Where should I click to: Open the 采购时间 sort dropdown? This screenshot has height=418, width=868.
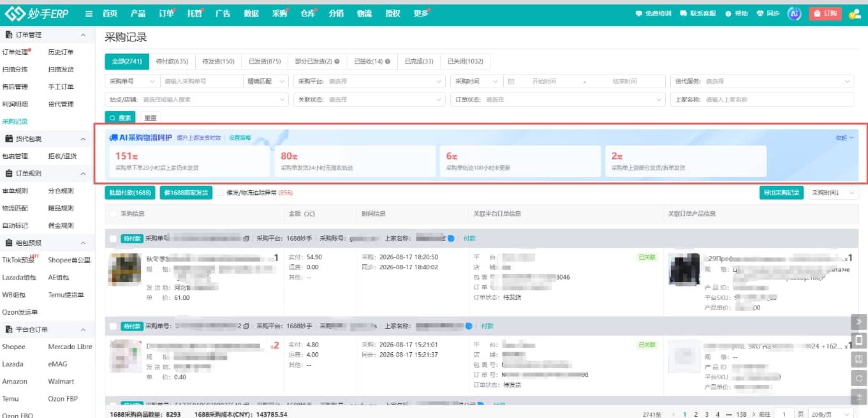(834, 193)
